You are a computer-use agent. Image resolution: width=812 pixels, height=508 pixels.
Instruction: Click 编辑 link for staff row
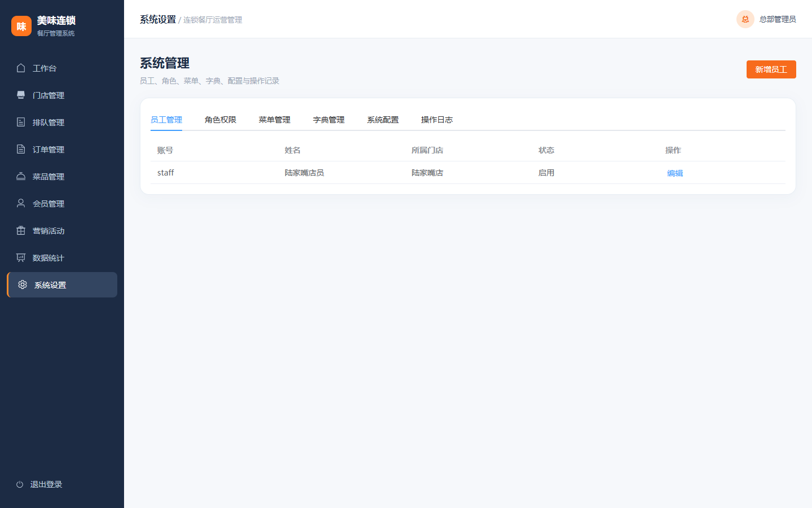(675, 173)
